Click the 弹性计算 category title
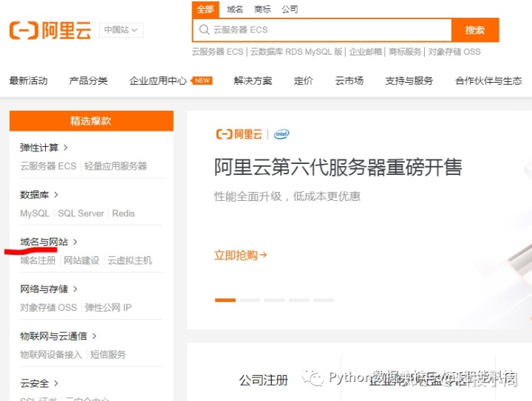 click(39, 148)
